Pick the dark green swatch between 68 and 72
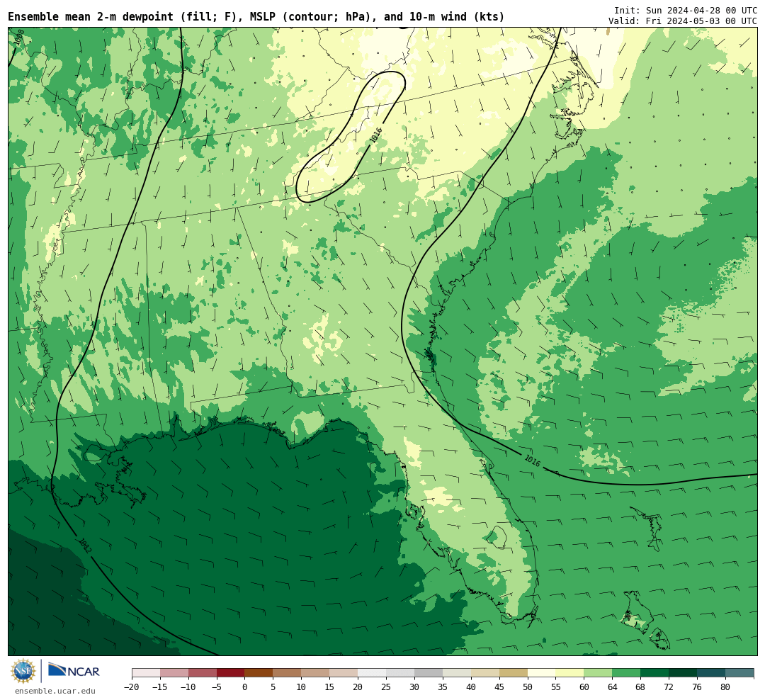Screen dimensions: 765x700 (655, 672)
